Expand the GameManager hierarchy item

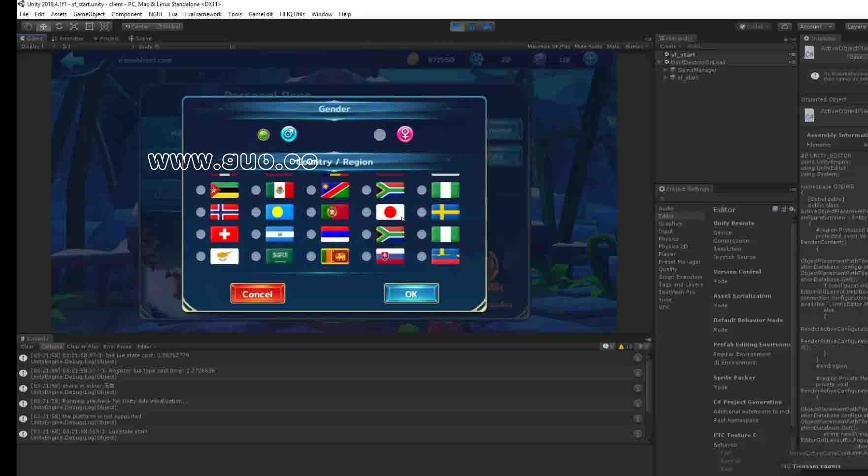pos(665,70)
